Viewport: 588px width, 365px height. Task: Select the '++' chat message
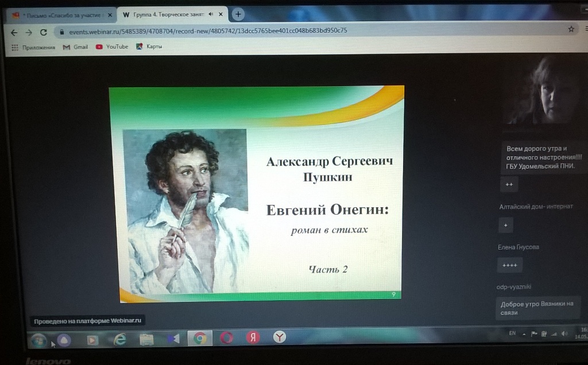click(x=509, y=184)
